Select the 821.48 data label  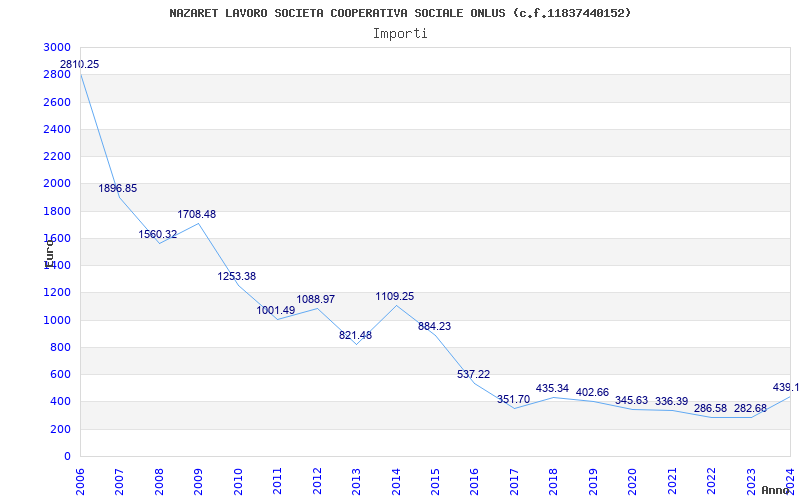[x=356, y=335]
